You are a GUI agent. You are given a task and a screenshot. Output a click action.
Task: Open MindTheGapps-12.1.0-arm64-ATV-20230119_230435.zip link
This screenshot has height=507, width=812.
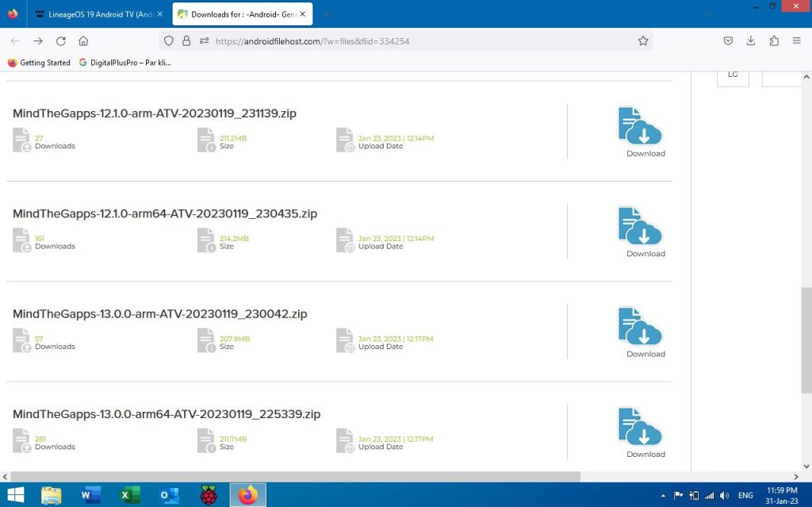point(165,214)
